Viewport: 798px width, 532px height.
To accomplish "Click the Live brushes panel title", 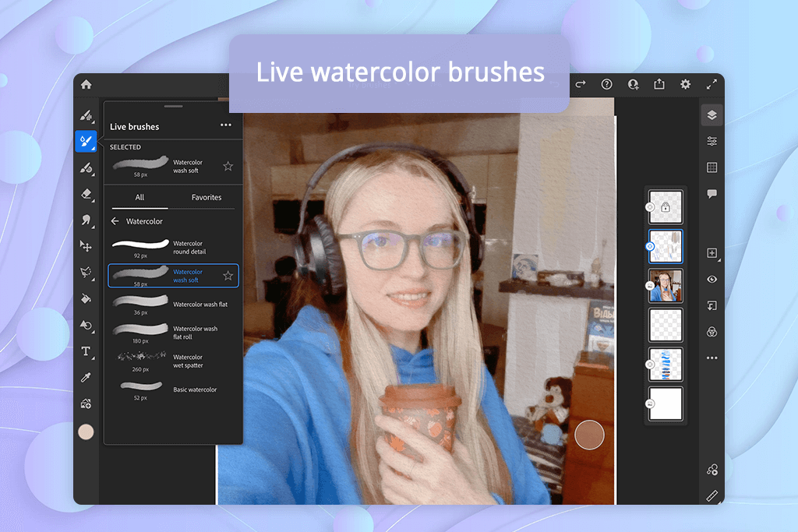I will (134, 127).
